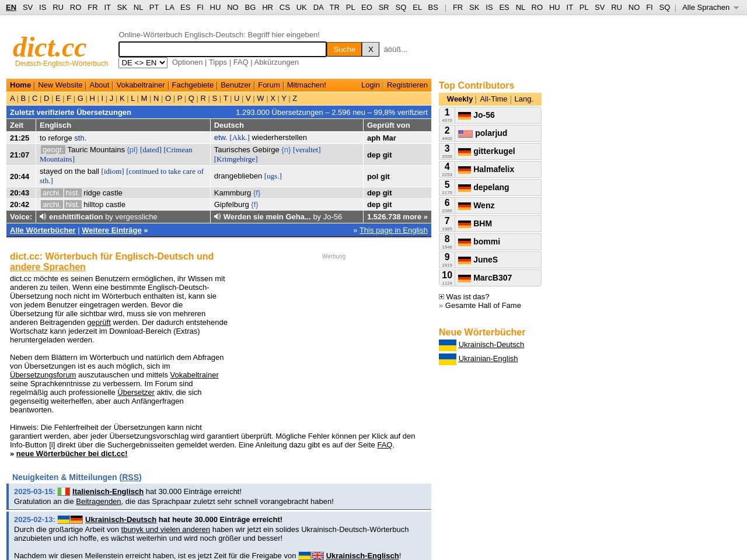Click US flag next to polarjud
This screenshot has height=560, width=747.
pos(465,134)
